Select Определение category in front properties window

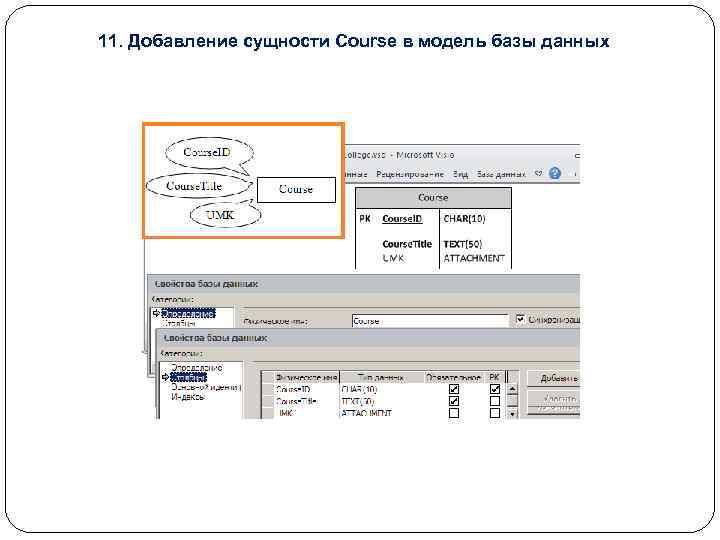(x=197, y=368)
